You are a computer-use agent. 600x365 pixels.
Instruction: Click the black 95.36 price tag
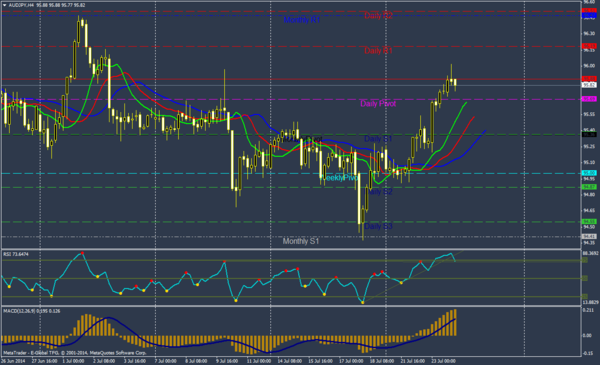tap(589, 134)
